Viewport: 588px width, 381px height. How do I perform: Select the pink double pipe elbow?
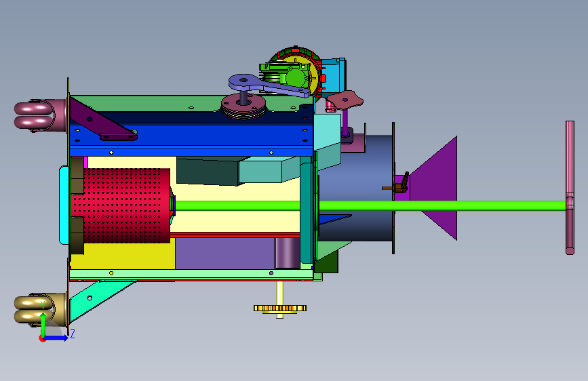[39, 115]
